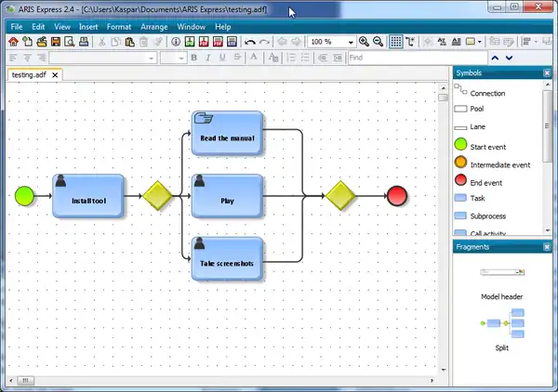Screen dimensions: 558x392
Task: Click the Print icon in the toolbar
Action: (x=86, y=42)
